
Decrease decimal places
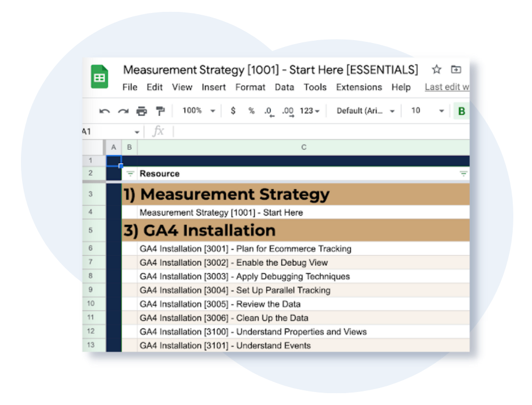[x=269, y=111]
